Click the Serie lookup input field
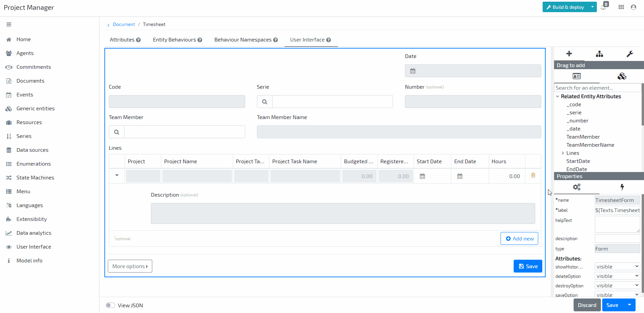 (332, 102)
